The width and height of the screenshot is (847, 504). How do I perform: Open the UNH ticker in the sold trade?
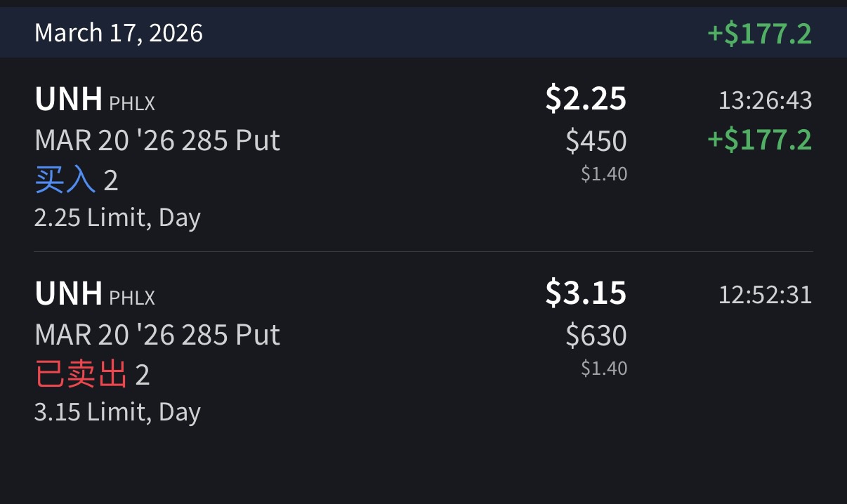68,293
